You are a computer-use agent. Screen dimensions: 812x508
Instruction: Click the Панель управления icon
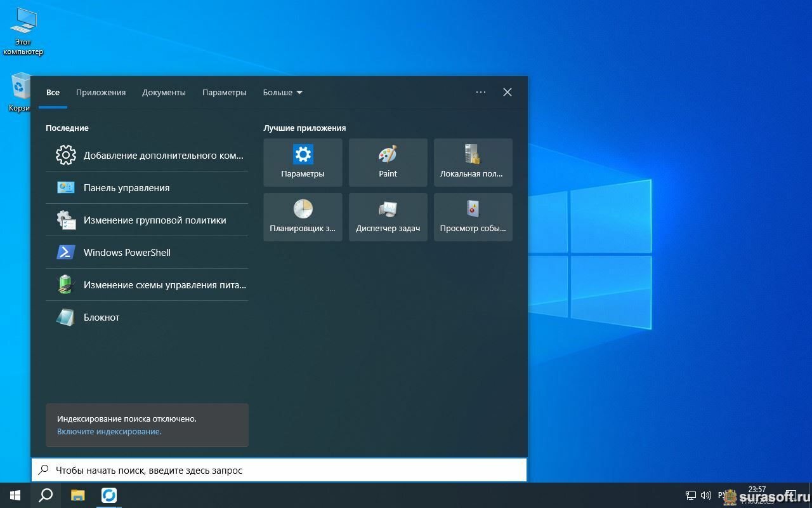click(66, 187)
